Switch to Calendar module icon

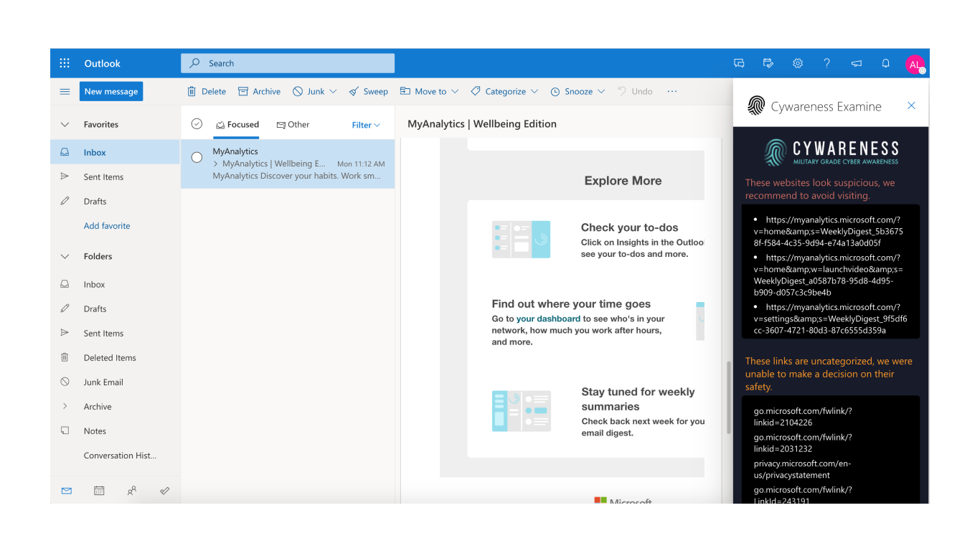tap(99, 491)
